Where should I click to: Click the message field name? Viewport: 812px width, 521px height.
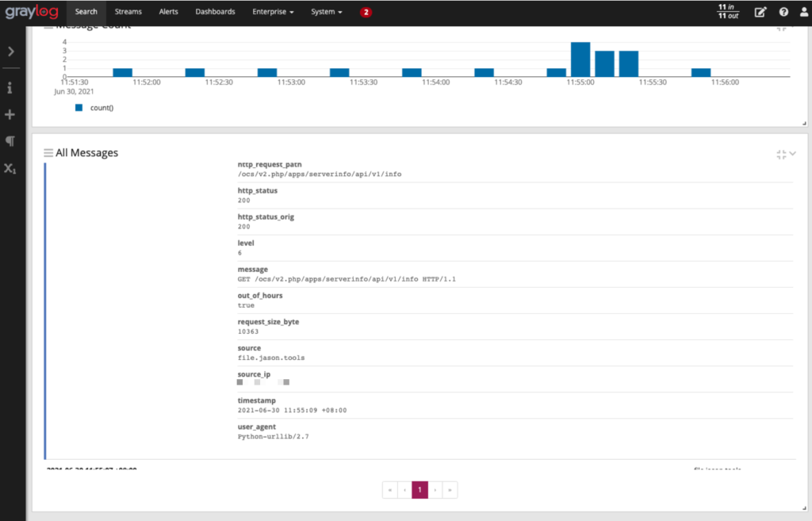pyautogui.click(x=253, y=270)
